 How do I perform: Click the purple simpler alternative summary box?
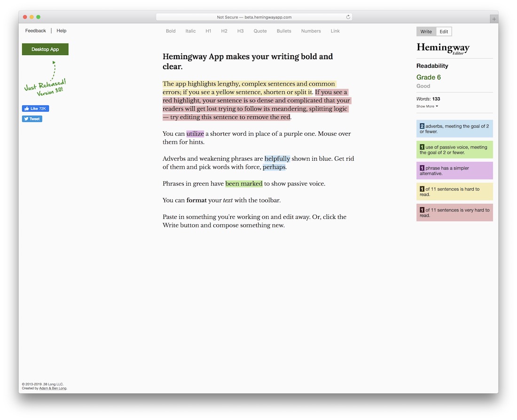click(454, 171)
